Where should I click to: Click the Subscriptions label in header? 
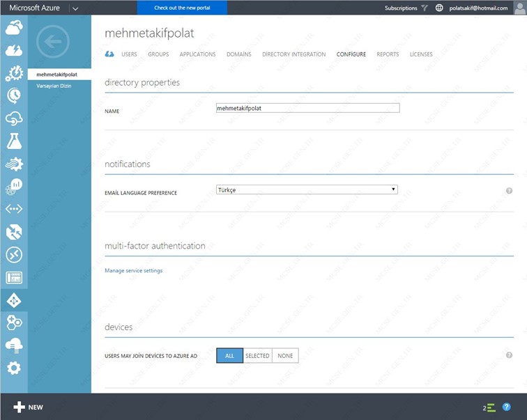click(x=401, y=8)
